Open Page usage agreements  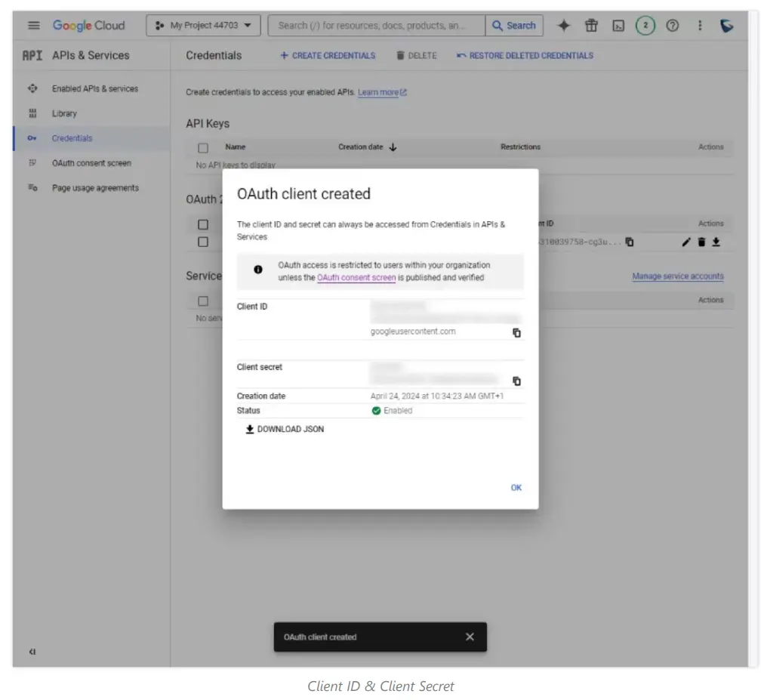point(95,188)
